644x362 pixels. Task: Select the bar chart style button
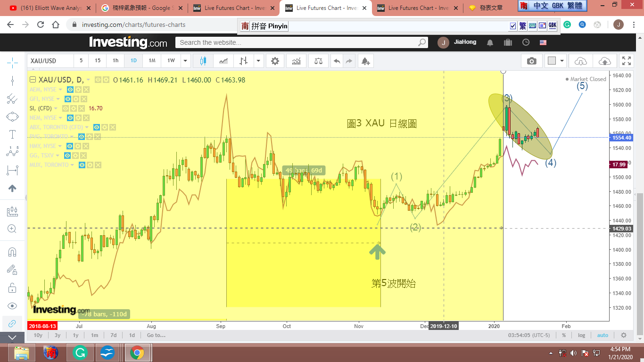coord(244,61)
